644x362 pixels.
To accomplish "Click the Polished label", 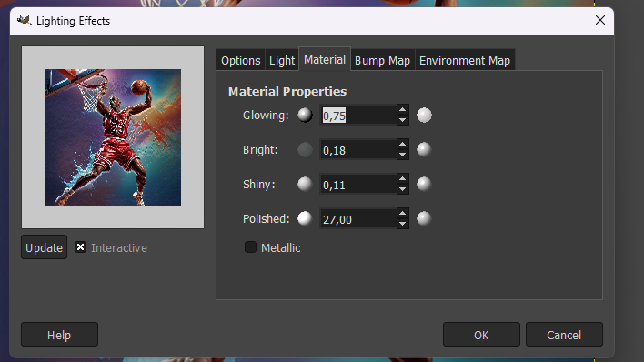I will pyautogui.click(x=267, y=218).
